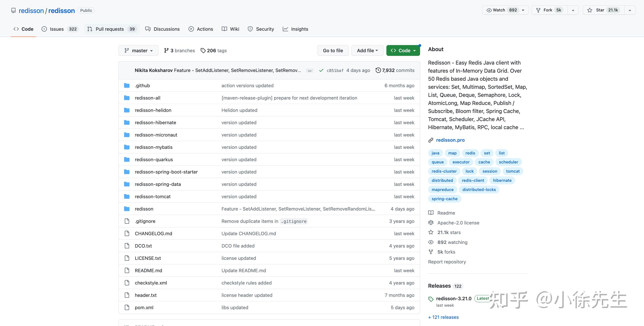Expand commit message with ellipsis button
Viewport: 644px width, 326px height.
(x=309, y=71)
